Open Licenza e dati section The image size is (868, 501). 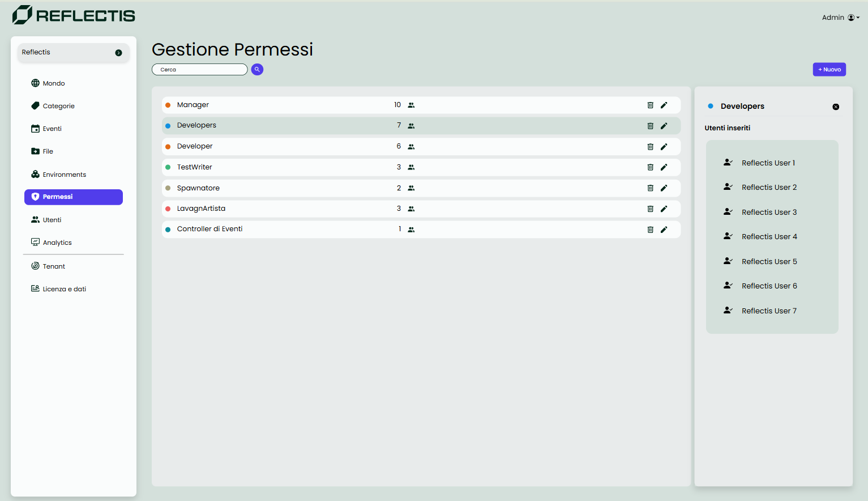tap(64, 288)
